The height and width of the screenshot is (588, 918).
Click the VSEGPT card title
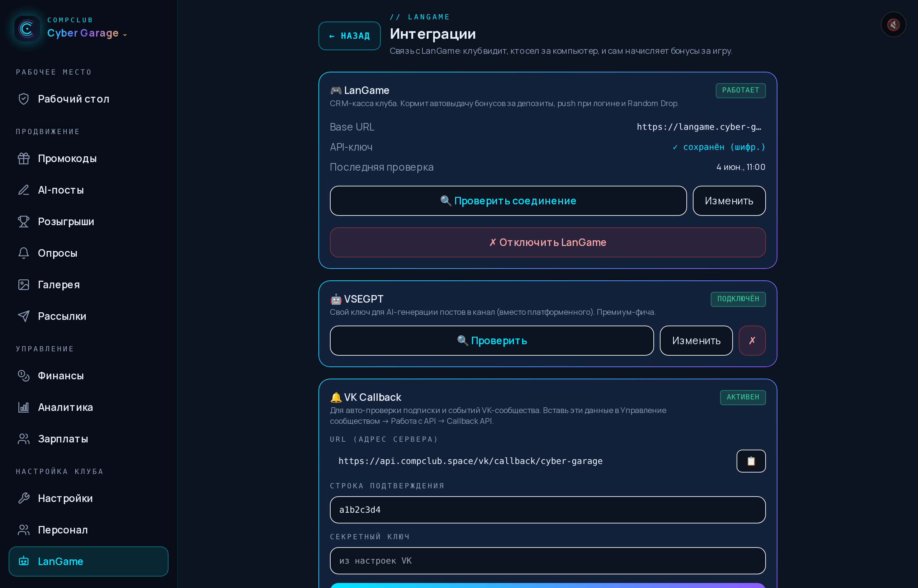pyautogui.click(x=364, y=299)
